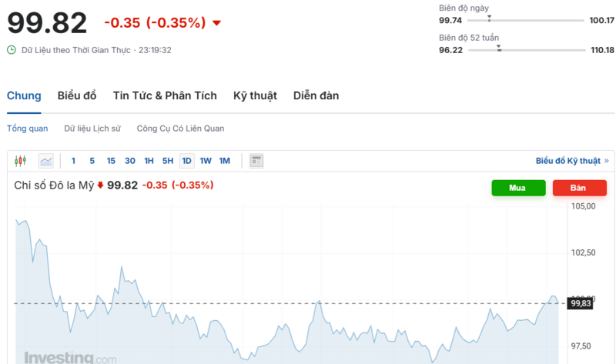Click the 52-week range slider marker
This screenshot has height=364, width=616.
coord(499,49)
